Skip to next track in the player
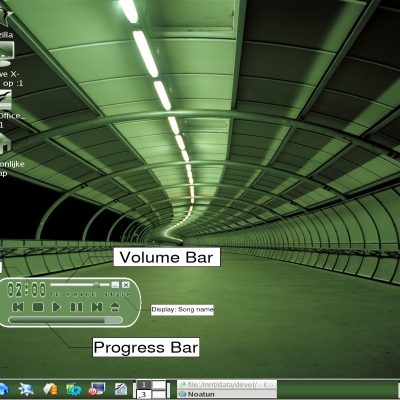400x400 pixels. click(x=97, y=307)
